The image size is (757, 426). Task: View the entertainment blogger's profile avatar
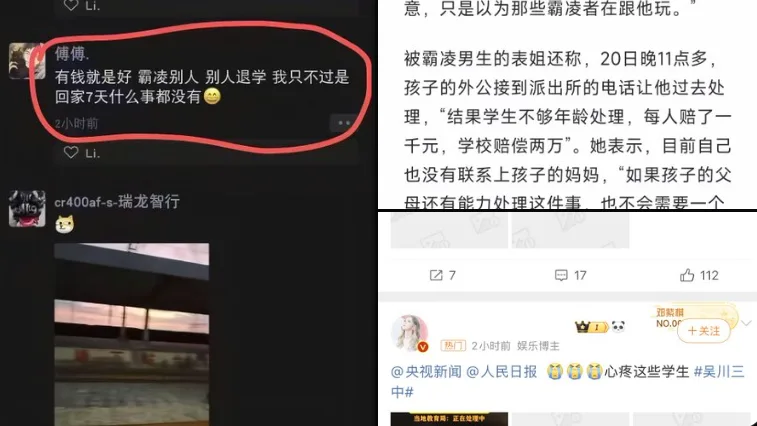click(x=409, y=333)
